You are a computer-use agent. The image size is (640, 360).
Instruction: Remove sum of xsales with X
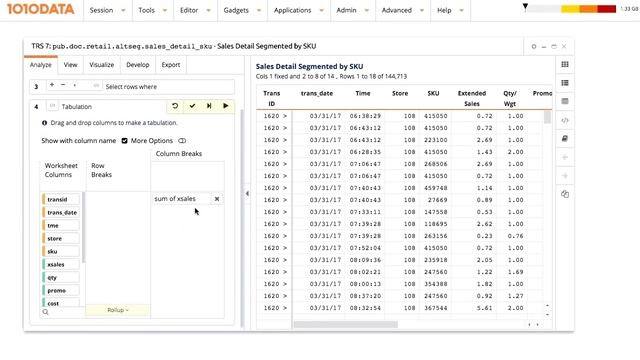point(217,199)
